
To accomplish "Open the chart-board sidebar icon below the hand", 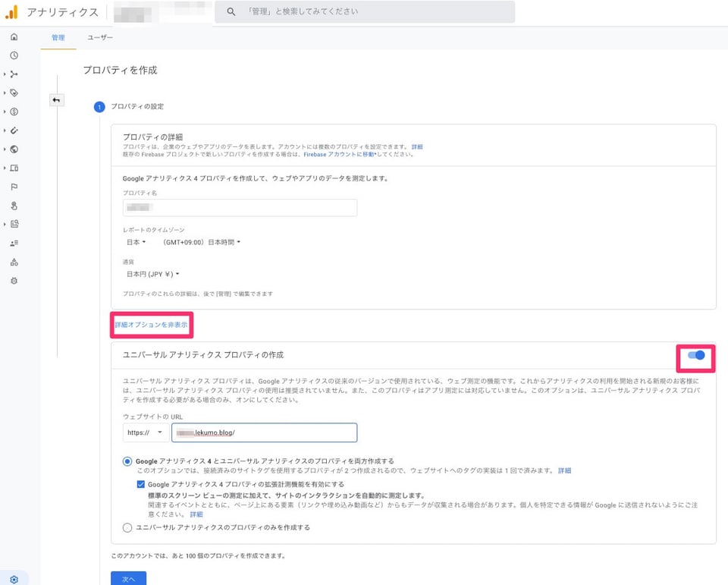I will 14,224.
